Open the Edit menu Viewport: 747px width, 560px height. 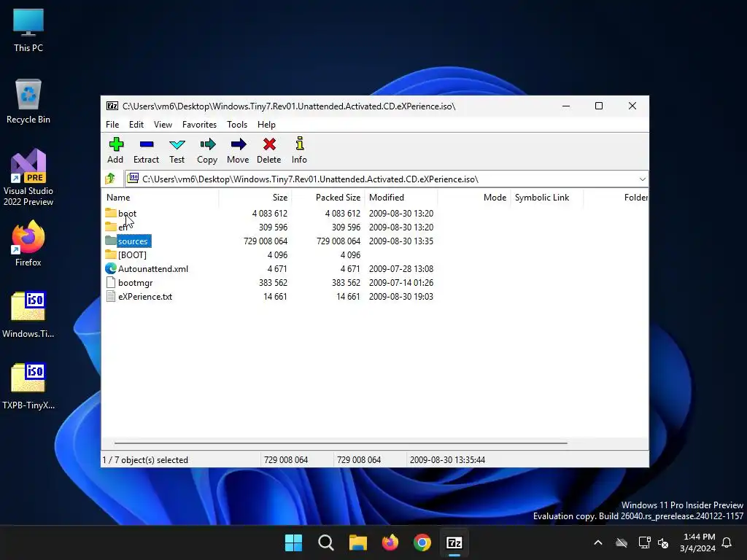pos(136,124)
